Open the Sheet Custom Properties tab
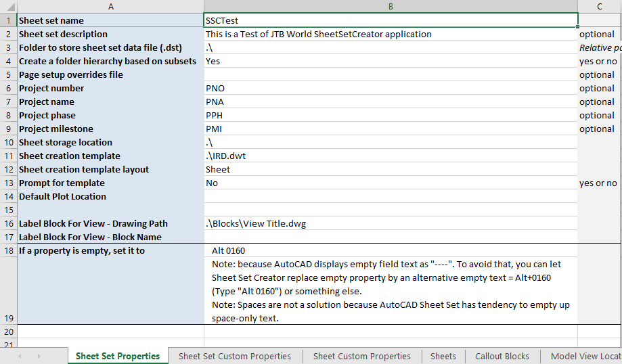The height and width of the screenshot is (364, 622). coord(361,356)
